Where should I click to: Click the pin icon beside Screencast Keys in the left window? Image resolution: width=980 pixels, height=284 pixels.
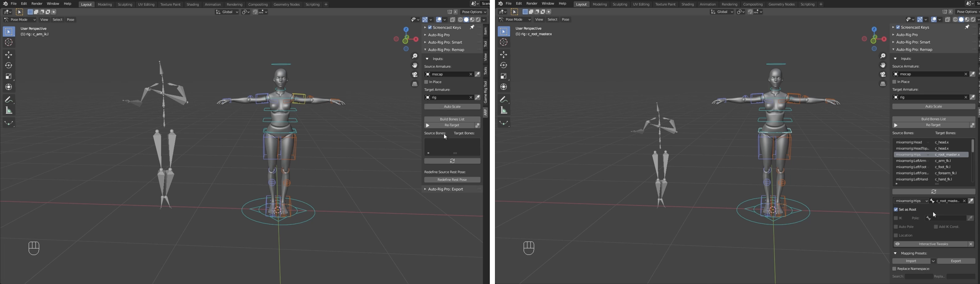[x=472, y=27]
